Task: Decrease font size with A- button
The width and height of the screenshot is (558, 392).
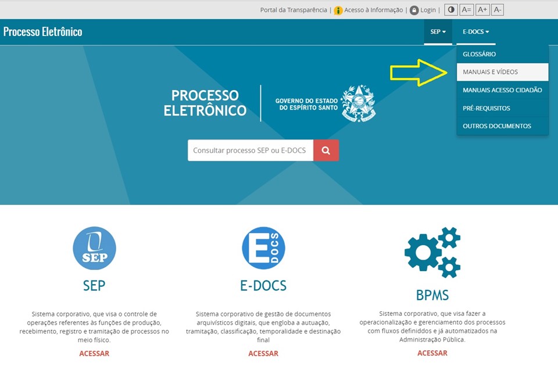Action: coord(498,10)
